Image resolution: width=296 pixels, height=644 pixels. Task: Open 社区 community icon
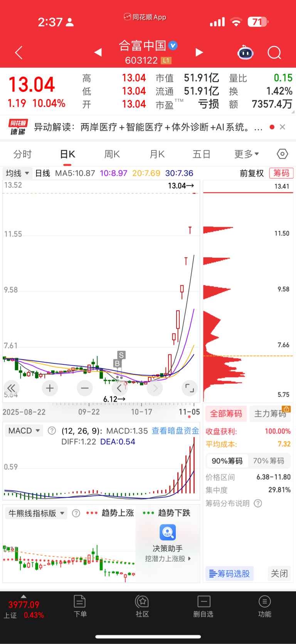142,607
